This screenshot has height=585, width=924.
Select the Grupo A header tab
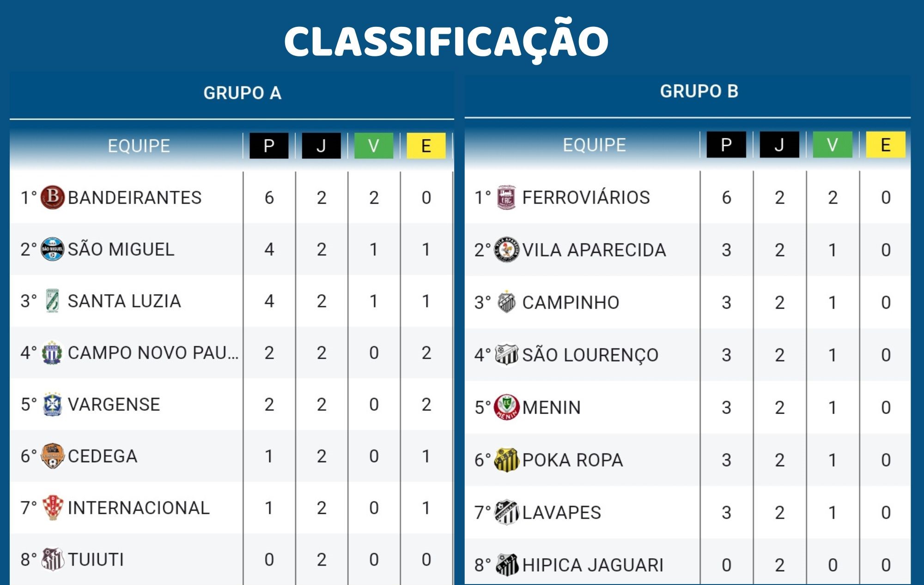(243, 93)
